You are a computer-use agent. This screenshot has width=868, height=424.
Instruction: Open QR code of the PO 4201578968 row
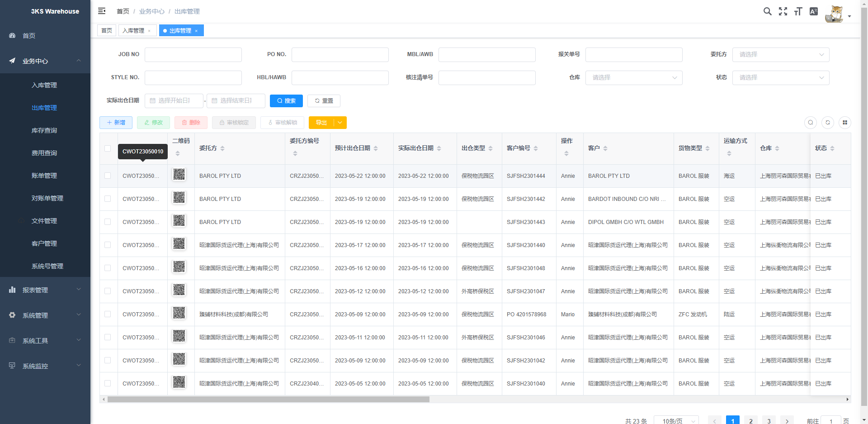coord(179,313)
